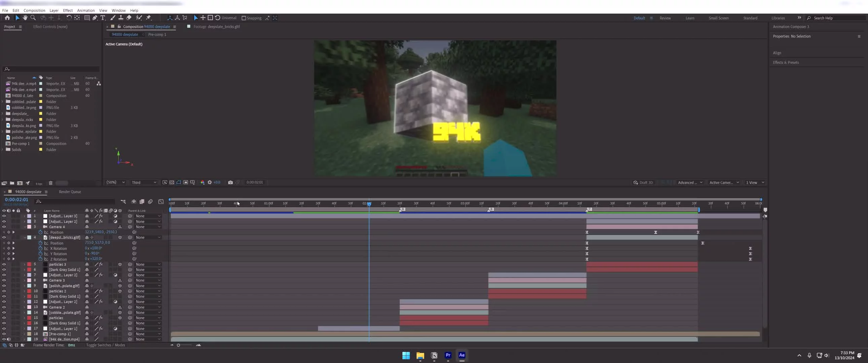This screenshot has height=363, width=868.
Task: Open the Window menu
Action: click(x=119, y=10)
